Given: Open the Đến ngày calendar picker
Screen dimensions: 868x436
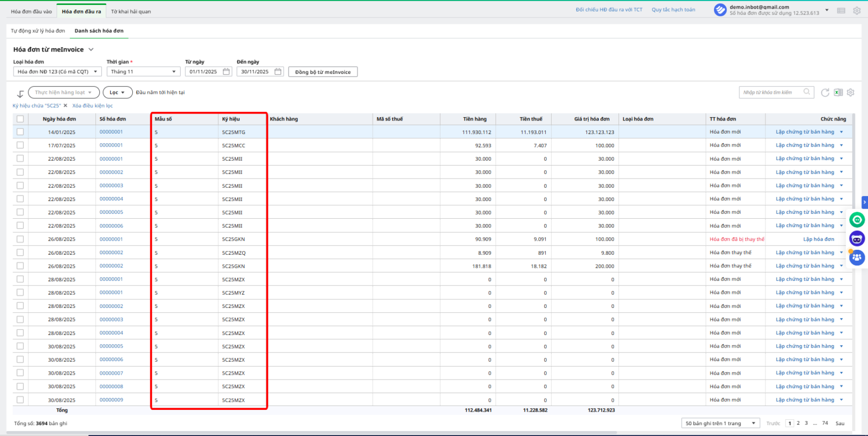Looking at the screenshot, I should (x=278, y=72).
